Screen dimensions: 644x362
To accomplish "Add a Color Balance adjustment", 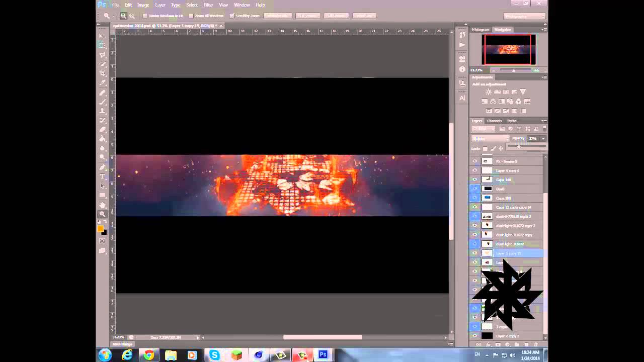I will (x=493, y=102).
